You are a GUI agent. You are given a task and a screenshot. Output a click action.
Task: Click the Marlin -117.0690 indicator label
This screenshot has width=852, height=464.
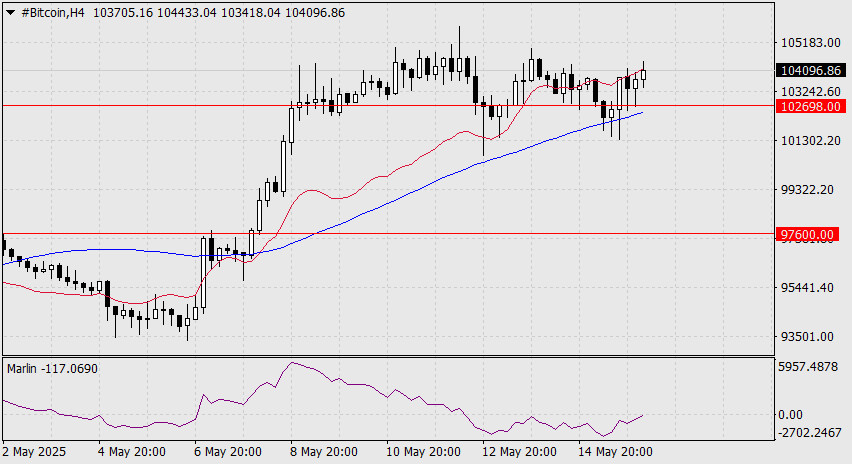tap(52, 369)
